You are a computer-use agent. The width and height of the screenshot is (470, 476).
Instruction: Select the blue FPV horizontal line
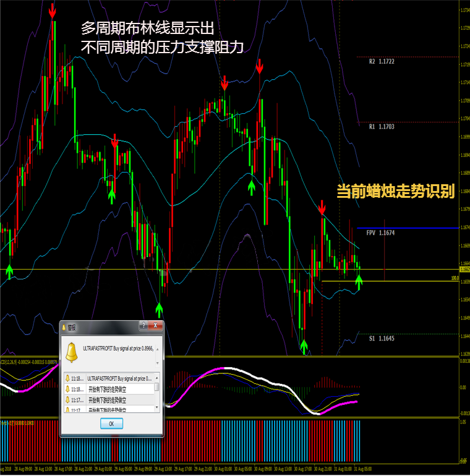[408, 227]
